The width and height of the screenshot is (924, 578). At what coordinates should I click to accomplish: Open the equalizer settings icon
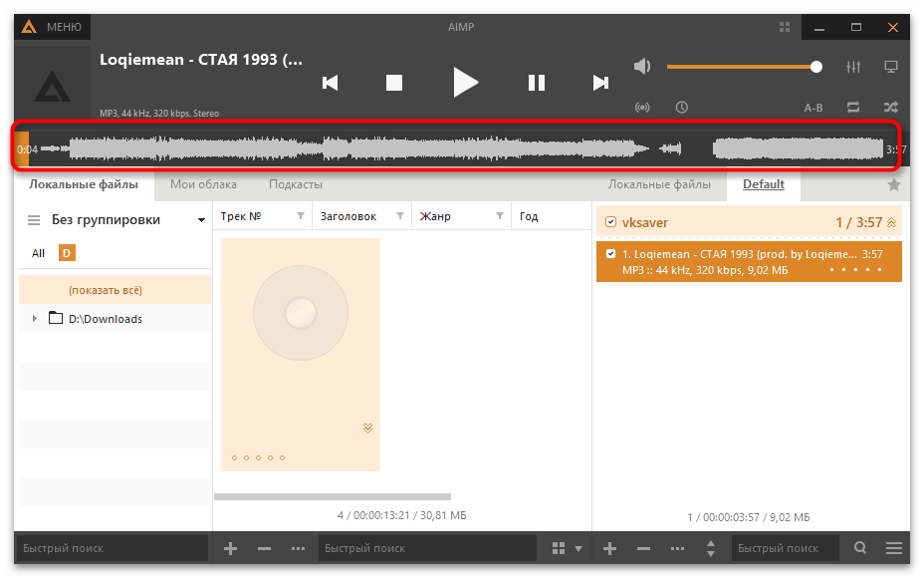pos(853,67)
